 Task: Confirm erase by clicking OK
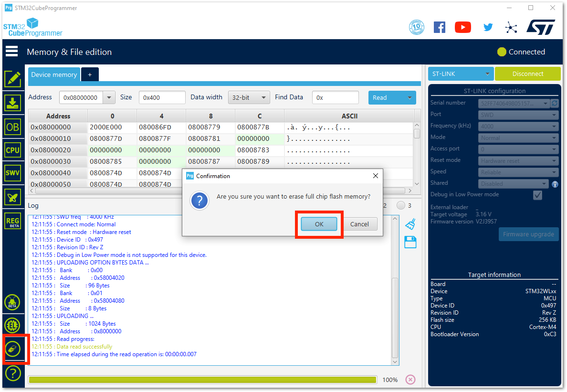pos(319,224)
